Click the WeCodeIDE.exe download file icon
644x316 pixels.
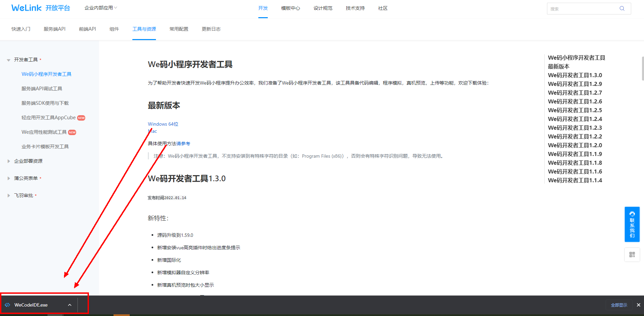click(x=7, y=305)
